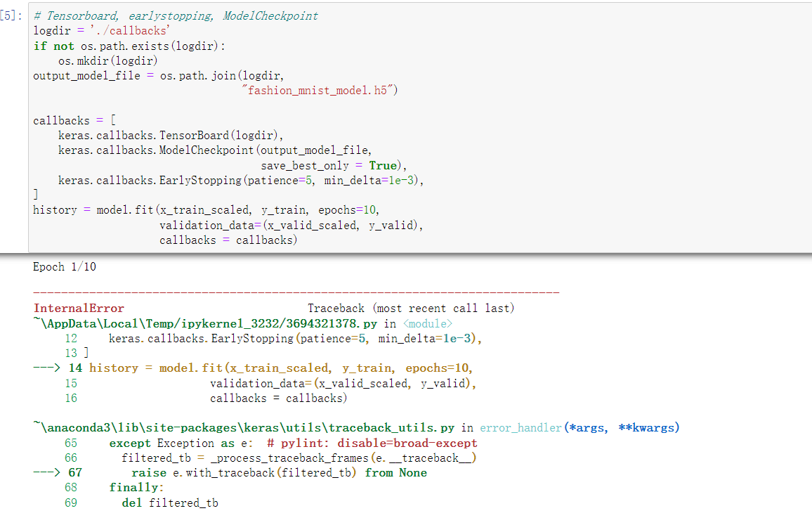Screen dimensions: 812x525
Task: Click the arrow-marked traceback line 14
Action: pyautogui.click(x=253, y=368)
